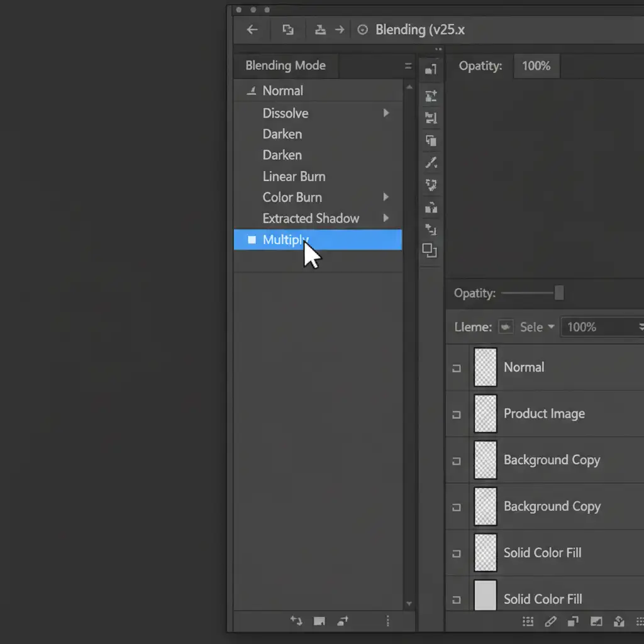Click the overlapping squares icon at the toolbar bottom
The width and height of the screenshot is (644, 644).
[430, 251]
